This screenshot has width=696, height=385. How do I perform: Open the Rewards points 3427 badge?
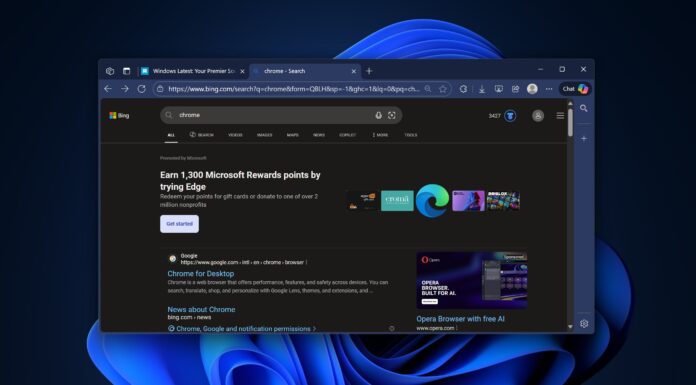[x=502, y=116]
